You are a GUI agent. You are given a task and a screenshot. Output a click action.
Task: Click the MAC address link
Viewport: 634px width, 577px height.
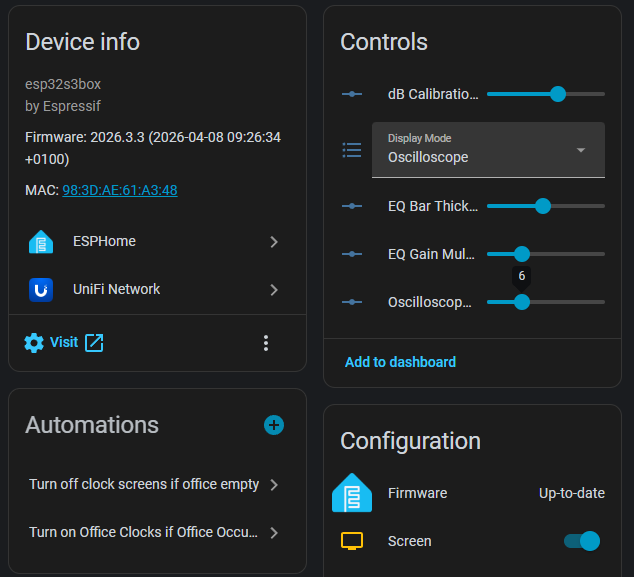[120, 190]
